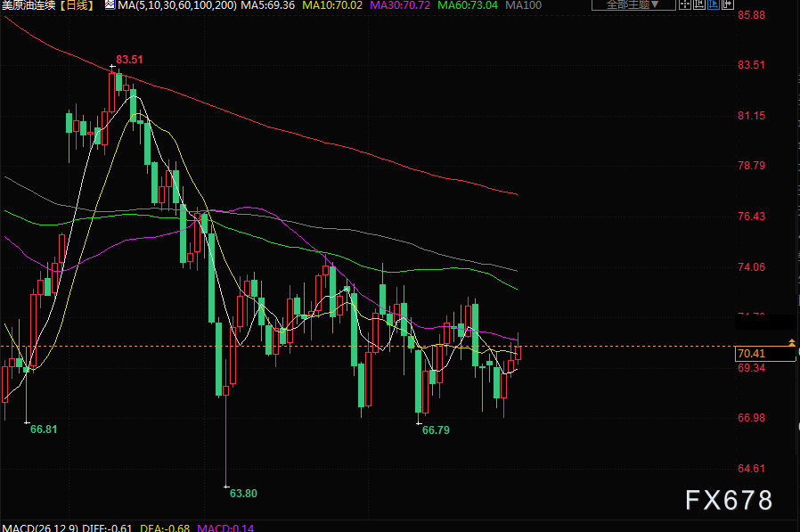Click the gray MA100 label
This screenshot has height=532, width=800.
pyautogui.click(x=525, y=5)
